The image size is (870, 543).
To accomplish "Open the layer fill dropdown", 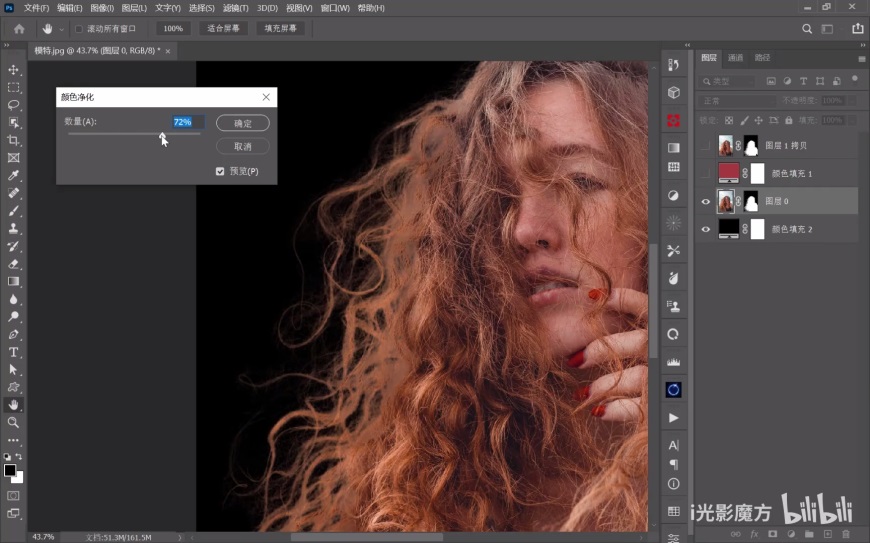I will coord(852,120).
